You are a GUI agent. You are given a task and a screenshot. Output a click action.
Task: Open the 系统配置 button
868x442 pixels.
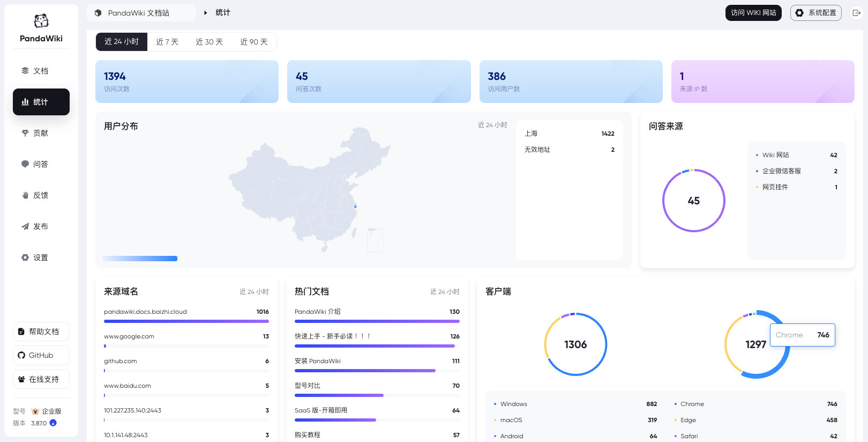pyautogui.click(x=816, y=13)
